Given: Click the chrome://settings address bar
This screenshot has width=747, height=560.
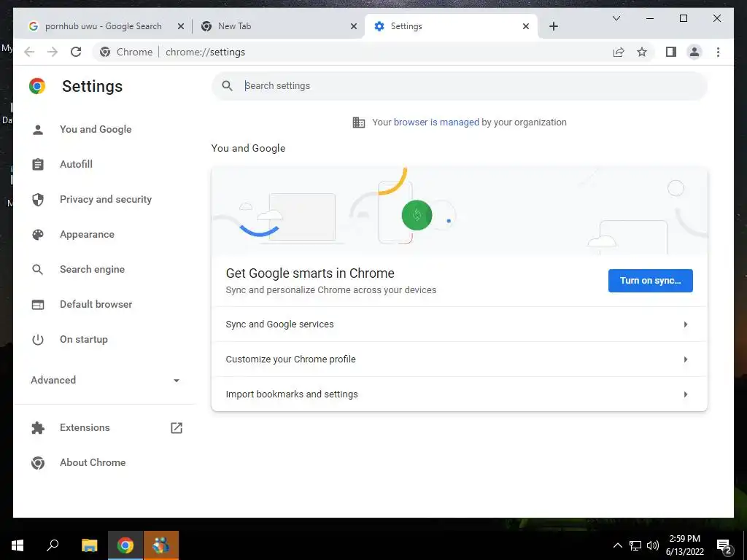Looking at the screenshot, I should pyautogui.click(x=205, y=52).
